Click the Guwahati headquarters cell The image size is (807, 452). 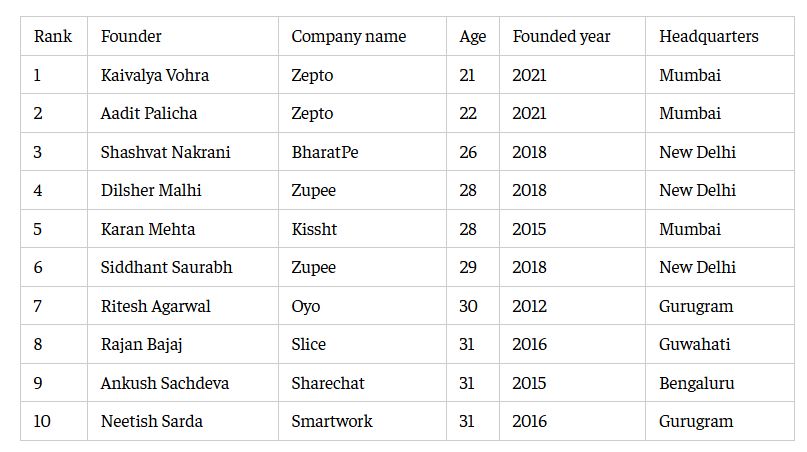tap(694, 344)
